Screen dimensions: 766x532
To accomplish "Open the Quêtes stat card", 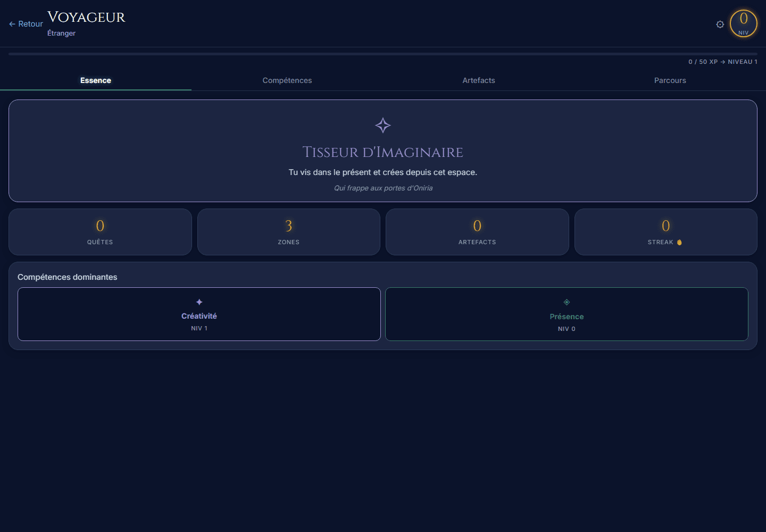I will point(100,232).
